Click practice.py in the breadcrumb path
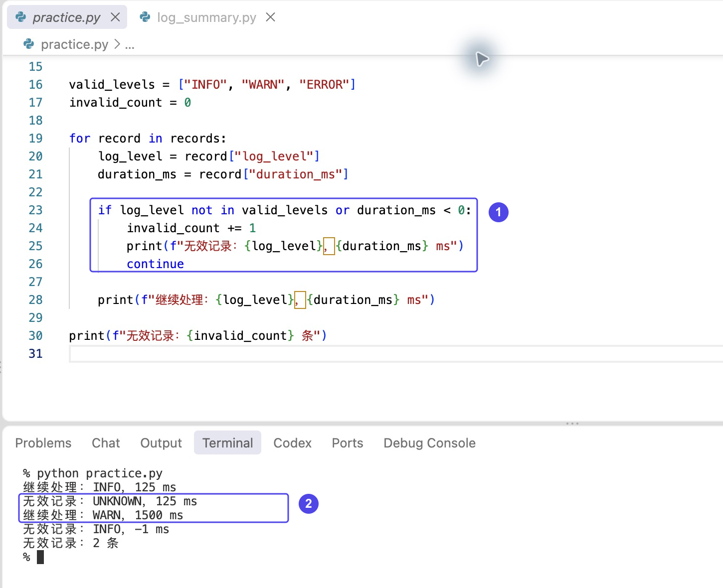Image resolution: width=723 pixels, height=588 pixels. tap(74, 44)
